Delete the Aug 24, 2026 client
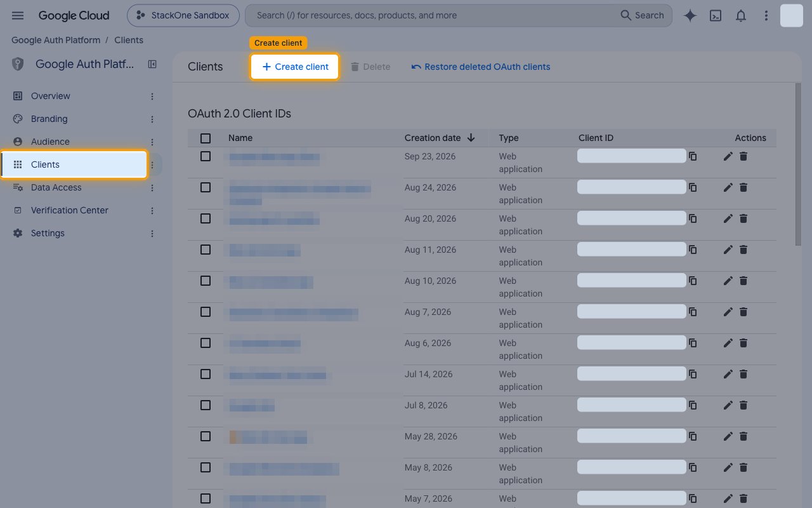The image size is (812, 508). click(743, 187)
